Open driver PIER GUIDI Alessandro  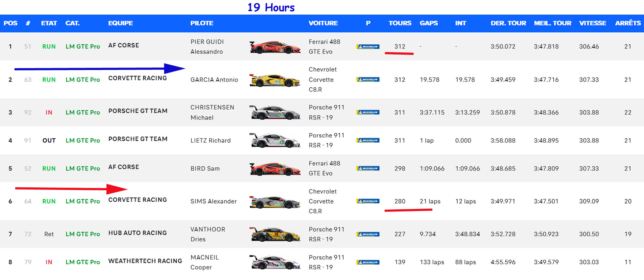click(x=207, y=47)
